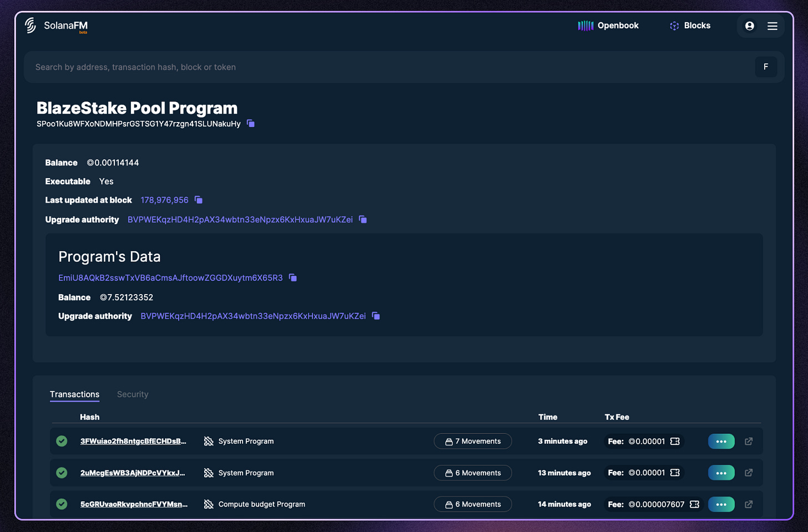Click the Blocks cube icon
The image size is (808, 532).
pyautogui.click(x=674, y=26)
